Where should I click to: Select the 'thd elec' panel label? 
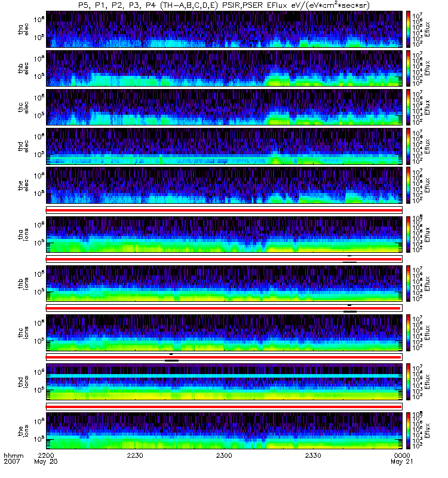click(23, 146)
